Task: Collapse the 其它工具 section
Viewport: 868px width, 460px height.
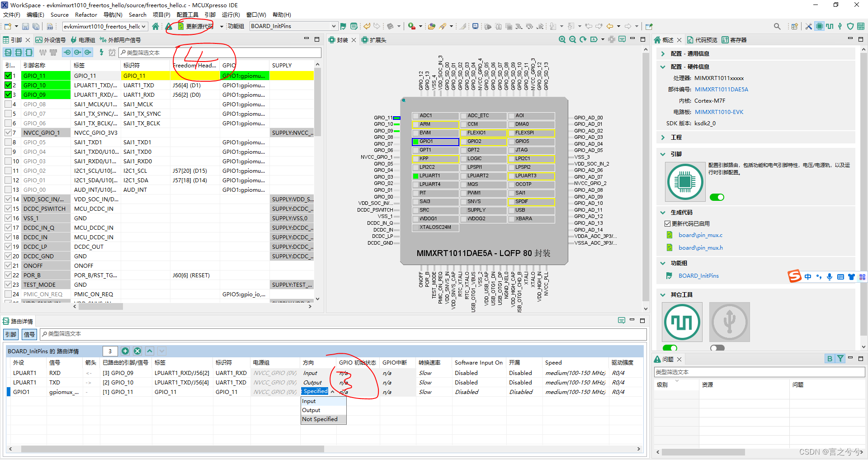Action: [663, 294]
